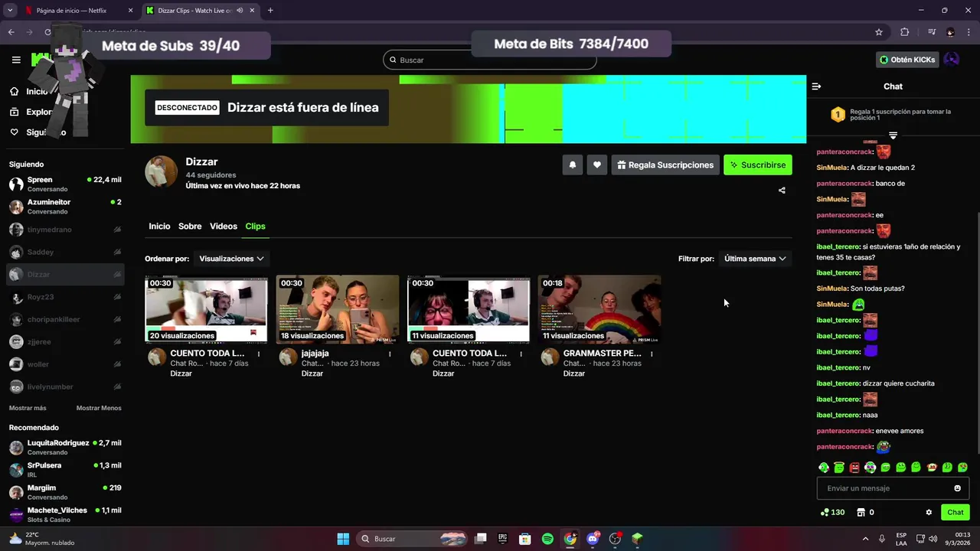Open chat settings gear
This screenshot has width=980, height=551.
point(929,512)
